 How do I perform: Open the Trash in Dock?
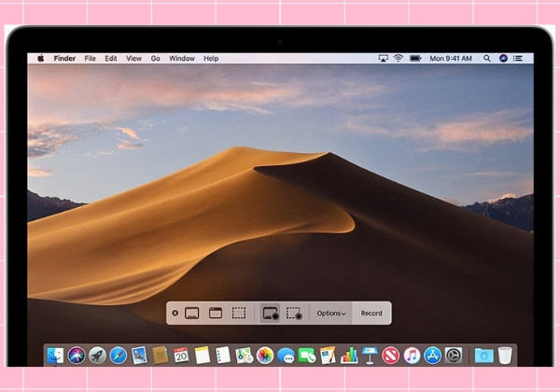tap(505, 356)
